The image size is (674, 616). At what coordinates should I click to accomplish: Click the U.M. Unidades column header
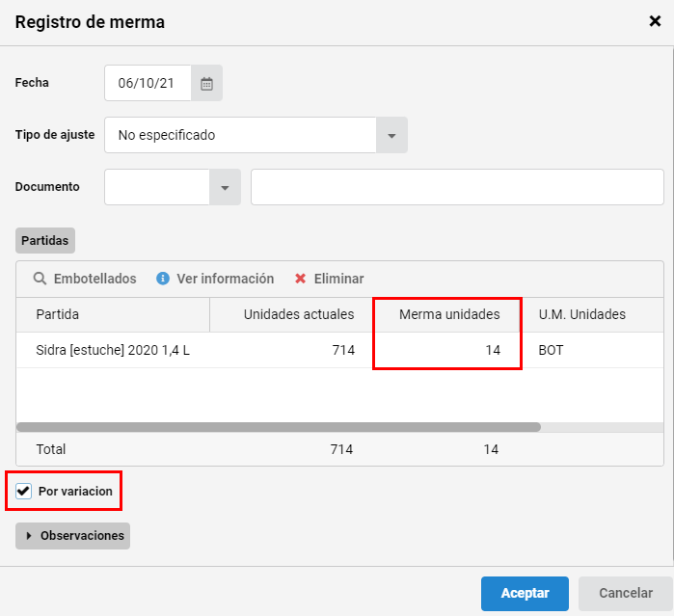pyautogui.click(x=593, y=314)
